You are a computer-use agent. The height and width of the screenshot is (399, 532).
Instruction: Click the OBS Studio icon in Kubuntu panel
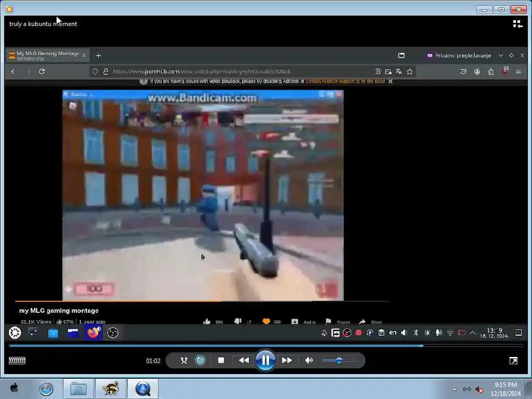[x=113, y=333]
